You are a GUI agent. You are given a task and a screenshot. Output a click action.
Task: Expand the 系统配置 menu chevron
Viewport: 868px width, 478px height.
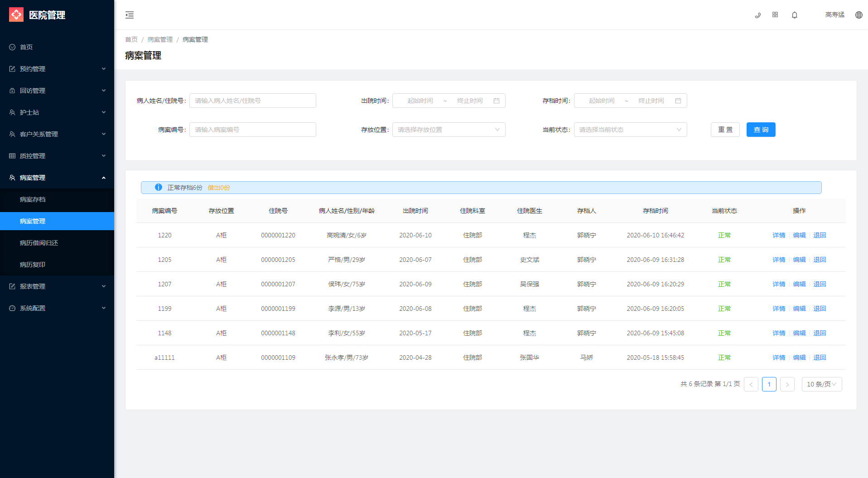[x=104, y=308]
